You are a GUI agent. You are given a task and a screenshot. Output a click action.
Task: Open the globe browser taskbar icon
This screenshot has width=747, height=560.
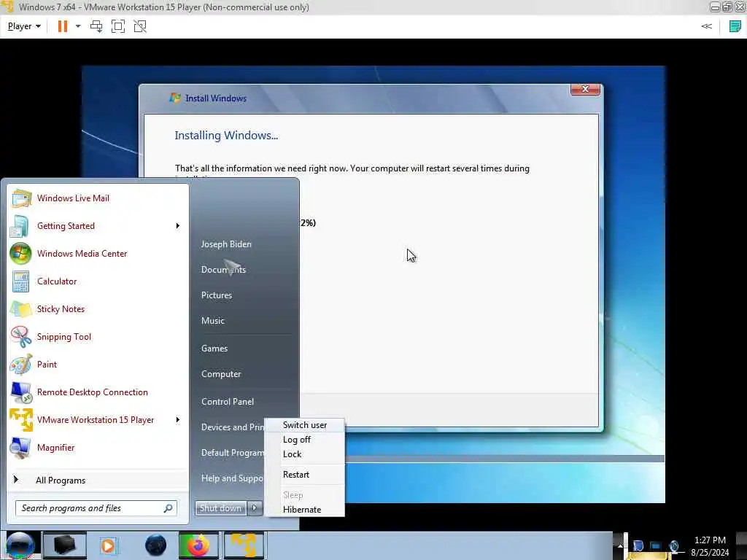click(x=156, y=545)
